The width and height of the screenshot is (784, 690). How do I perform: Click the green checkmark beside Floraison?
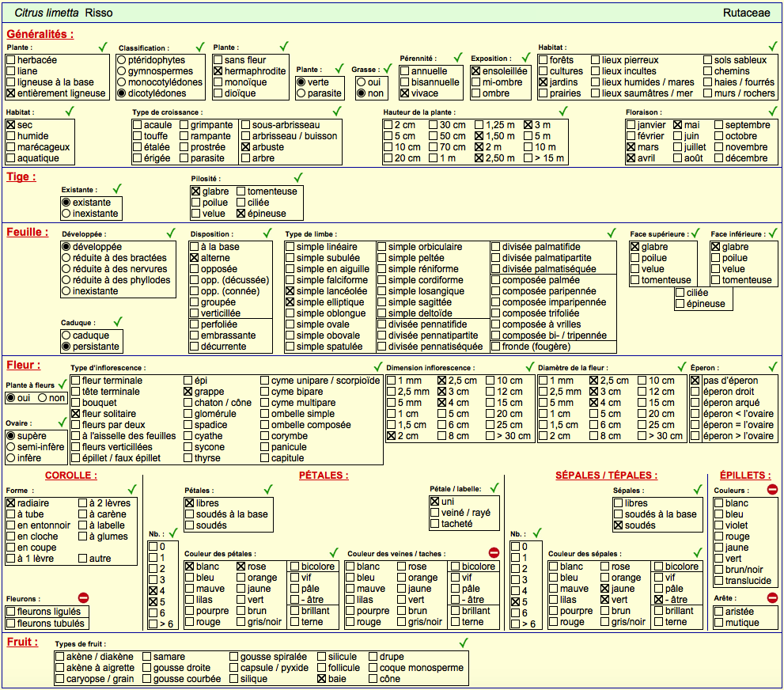[773, 111]
